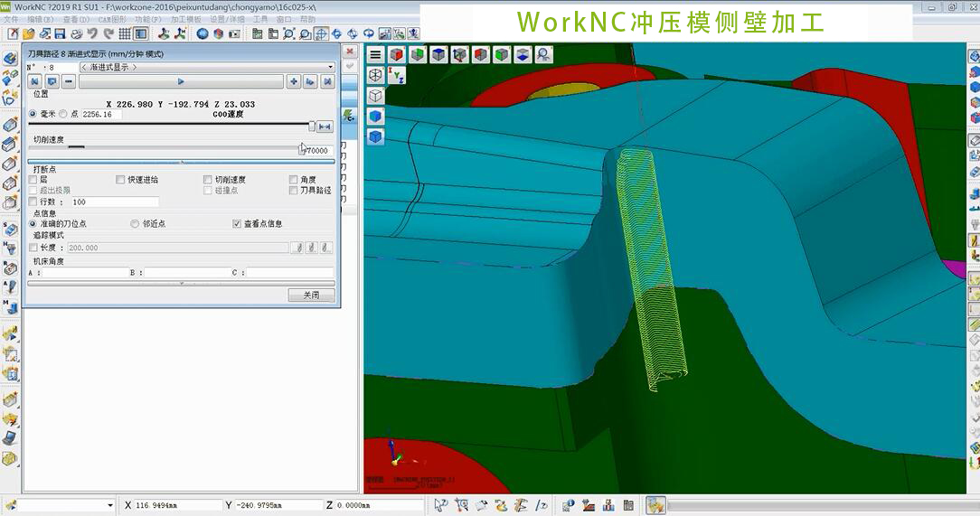Select the blue top-face view cube
The width and height of the screenshot is (980, 516).
438,55
